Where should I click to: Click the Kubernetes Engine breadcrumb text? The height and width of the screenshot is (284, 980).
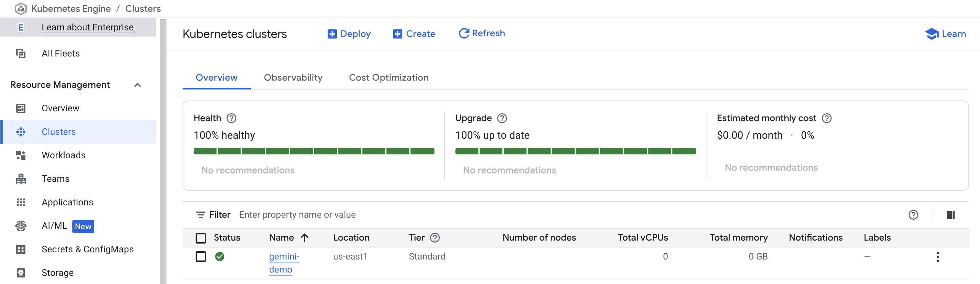(x=71, y=9)
